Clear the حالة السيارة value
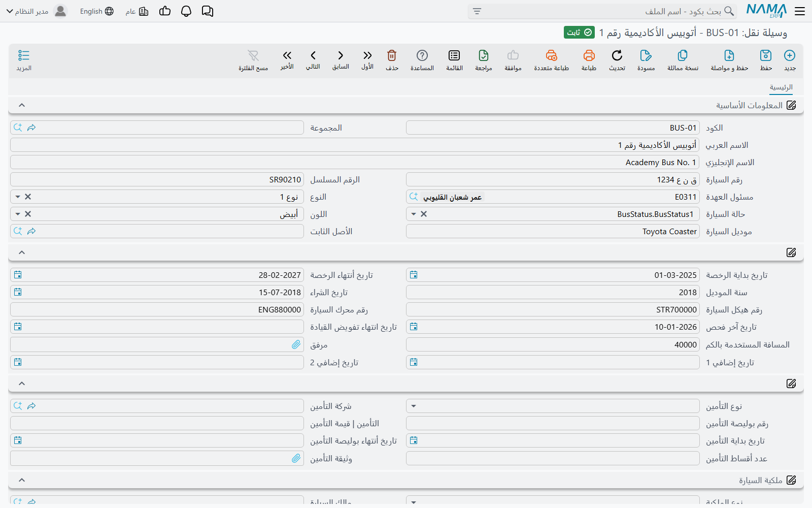This screenshot has width=812, height=508. (x=424, y=214)
